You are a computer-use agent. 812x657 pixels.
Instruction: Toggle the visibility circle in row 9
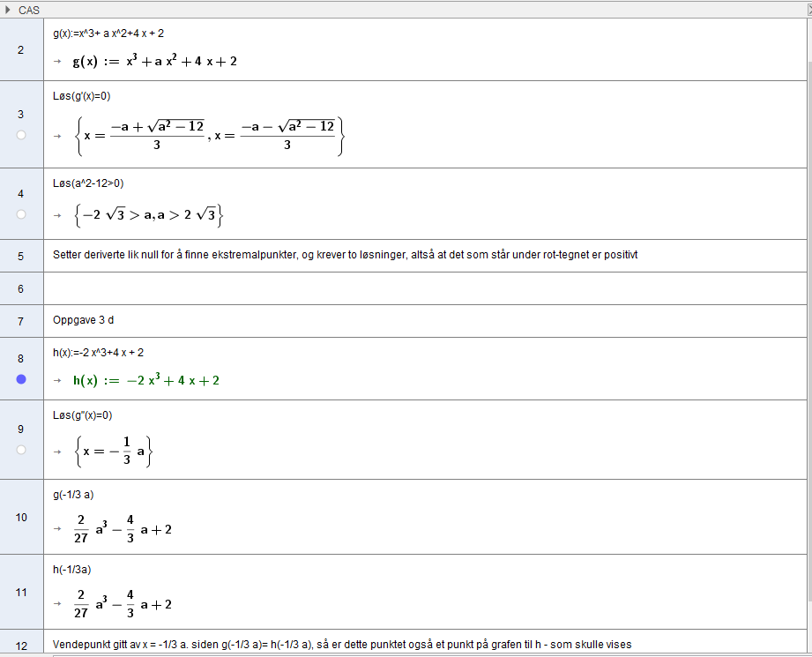21,450
